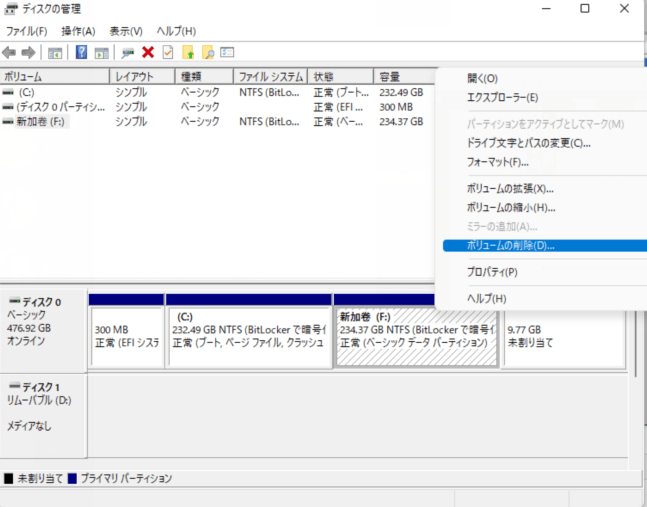Click the 300 MB capacity cell in list
The image size is (647, 507).
click(x=396, y=107)
